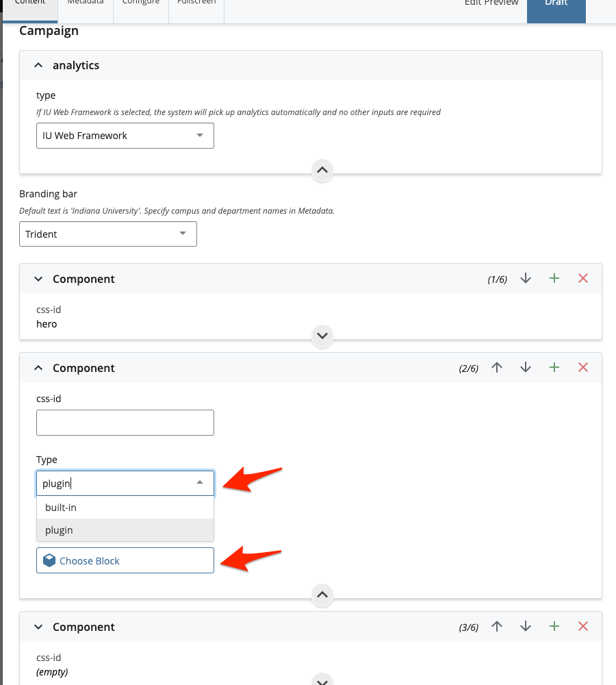Move Component 1/6 down with arrow icon
The height and width of the screenshot is (685, 616).
pos(526,278)
